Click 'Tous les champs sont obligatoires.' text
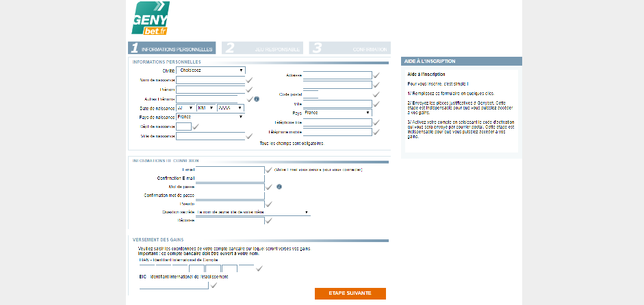Image resolution: width=644 pixels, height=305 pixels. 292,144
